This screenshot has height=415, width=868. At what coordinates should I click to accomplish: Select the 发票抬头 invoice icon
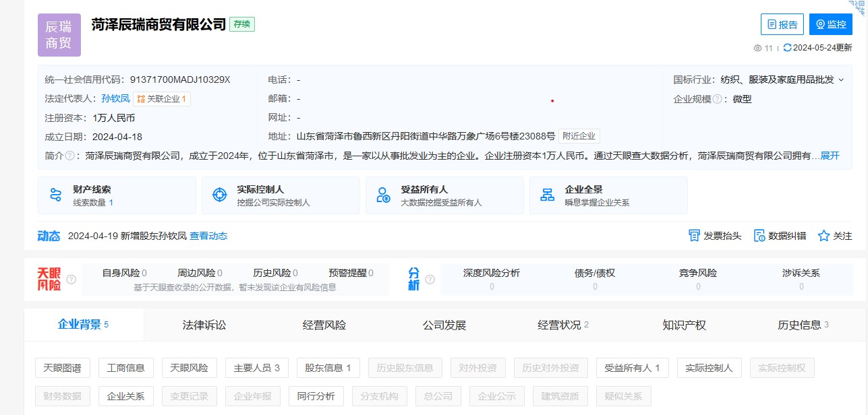(x=693, y=235)
